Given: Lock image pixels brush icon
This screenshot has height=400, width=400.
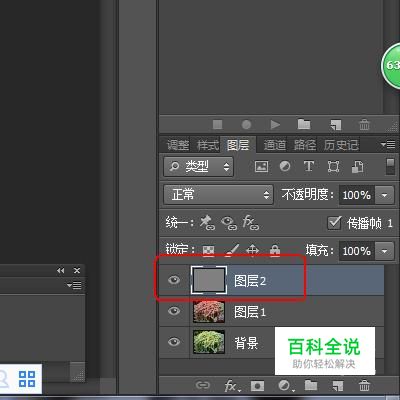Looking at the screenshot, I should (x=232, y=251).
